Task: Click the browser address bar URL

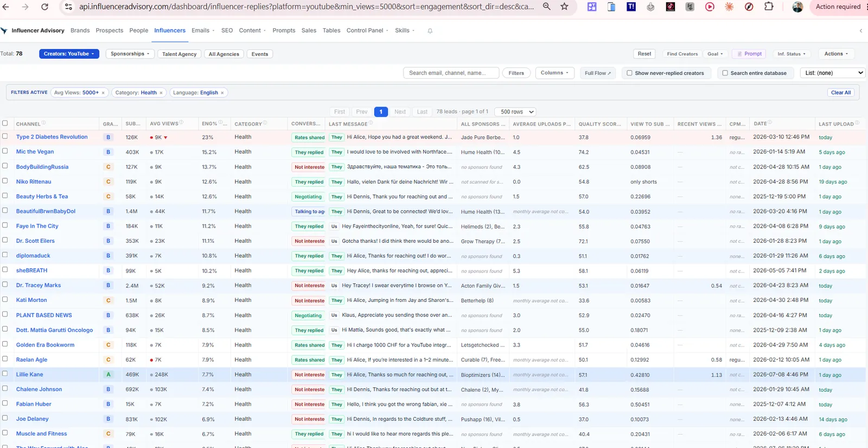Action: [307, 7]
